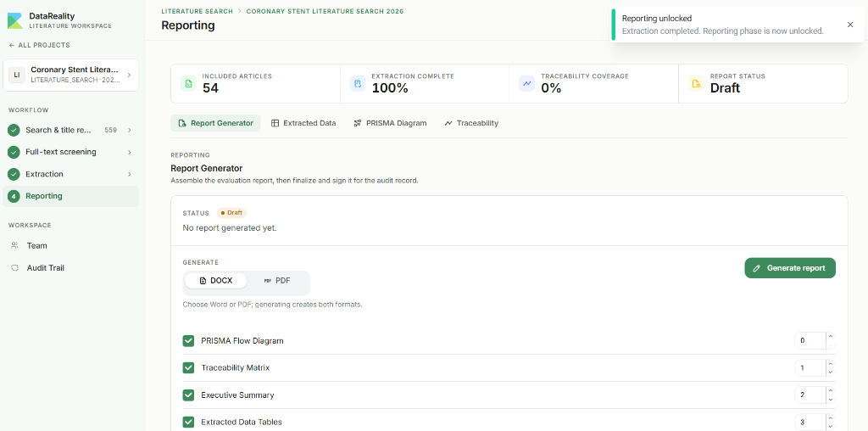Image resolution: width=868 pixels, height=431 pixels.
Task: Click the Literature Search breadcrumb
Action: [197, 11]
